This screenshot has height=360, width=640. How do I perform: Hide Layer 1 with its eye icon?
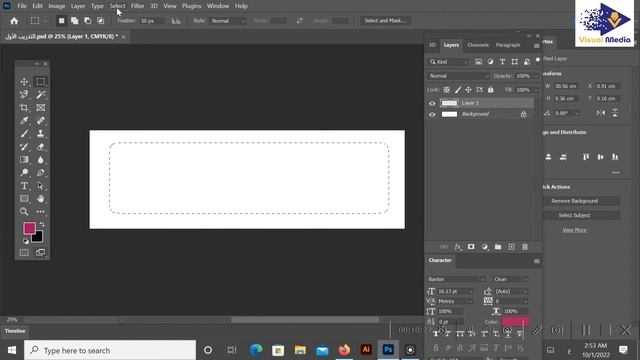(x=432, y=103)
